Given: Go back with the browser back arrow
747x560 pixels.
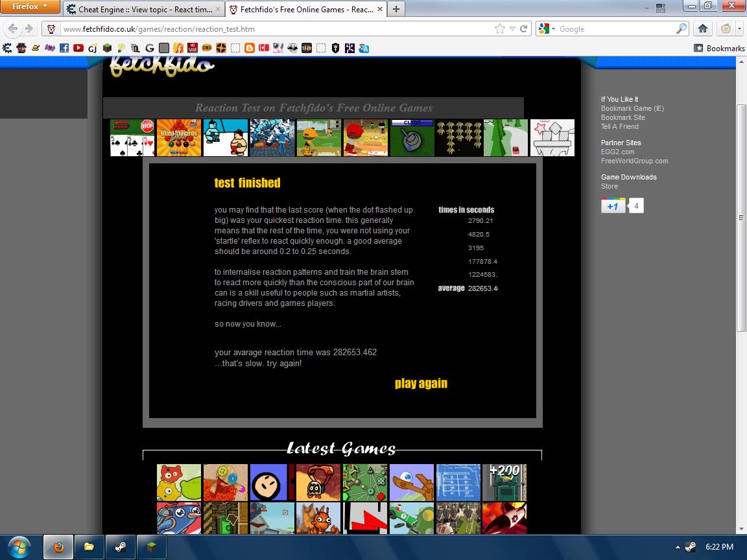Looking at the screenshot, I should [x=13, y=29].
